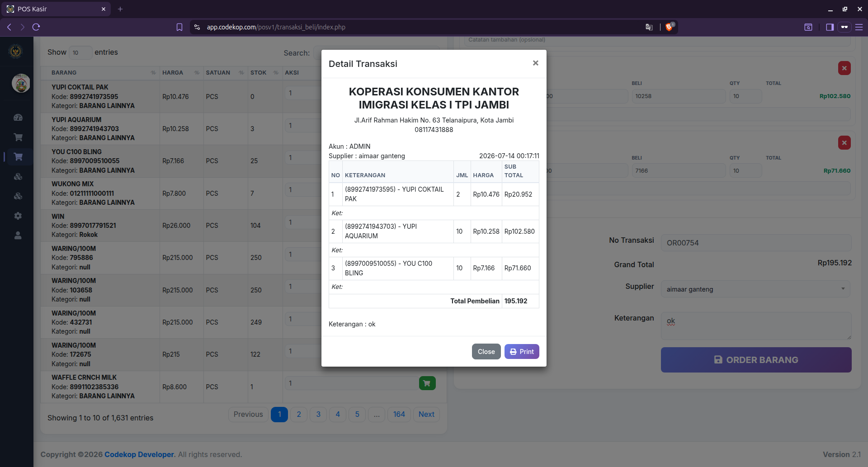Click the app logo in sidebar

pos(16,51)
